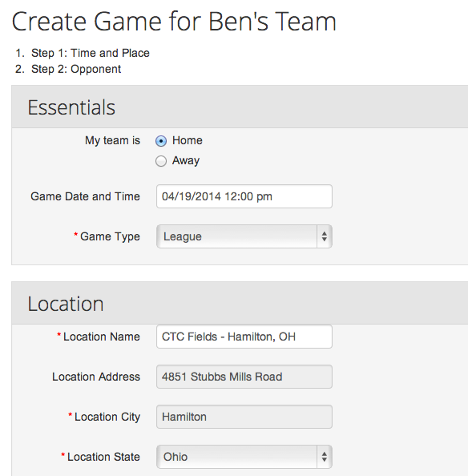Focus the Game Date and Time field
This screenshot has width=468, height=476.
tap(244, 196)
